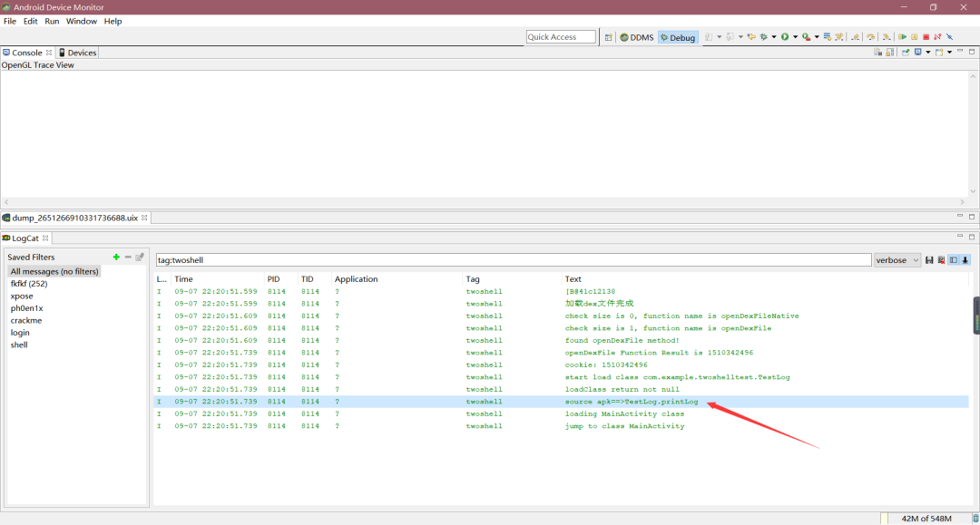Clear the log icon
The height and width of the screenshot is (525, 980).
coord(941,260)
